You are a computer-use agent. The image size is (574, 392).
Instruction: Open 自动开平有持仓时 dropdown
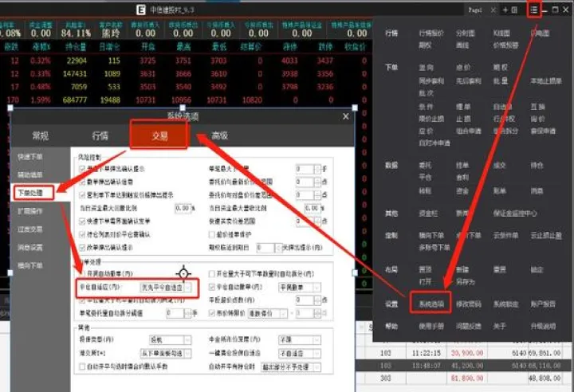tap(291, 367)
